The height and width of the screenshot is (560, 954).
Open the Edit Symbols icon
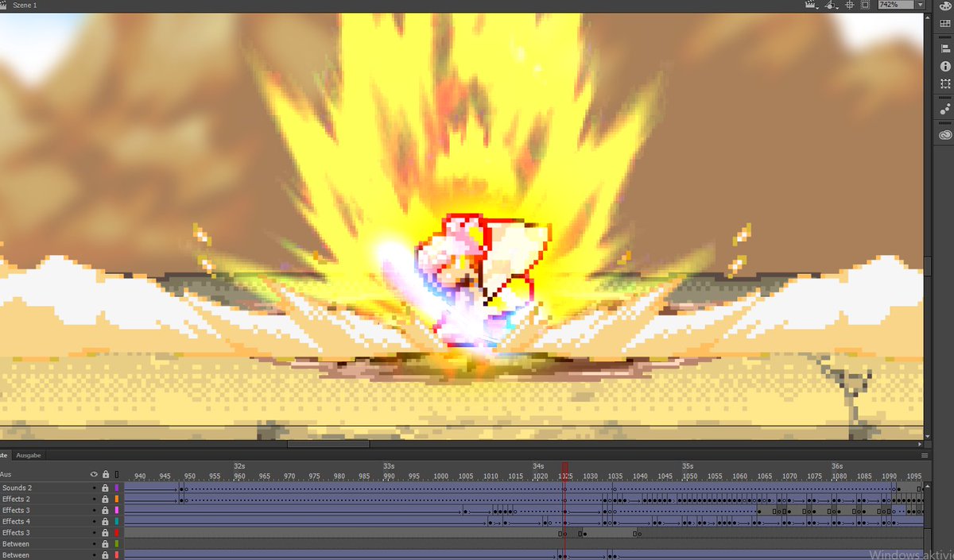coord(828,5)
